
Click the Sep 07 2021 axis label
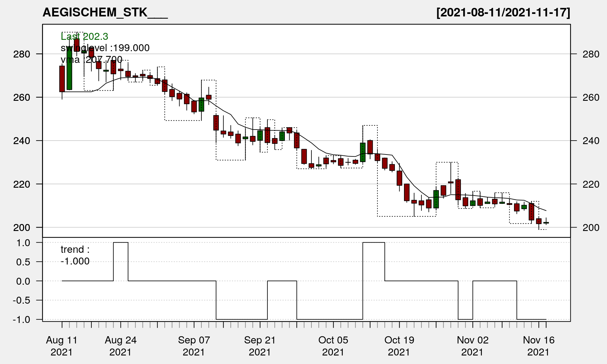click(x=194, y=346)
